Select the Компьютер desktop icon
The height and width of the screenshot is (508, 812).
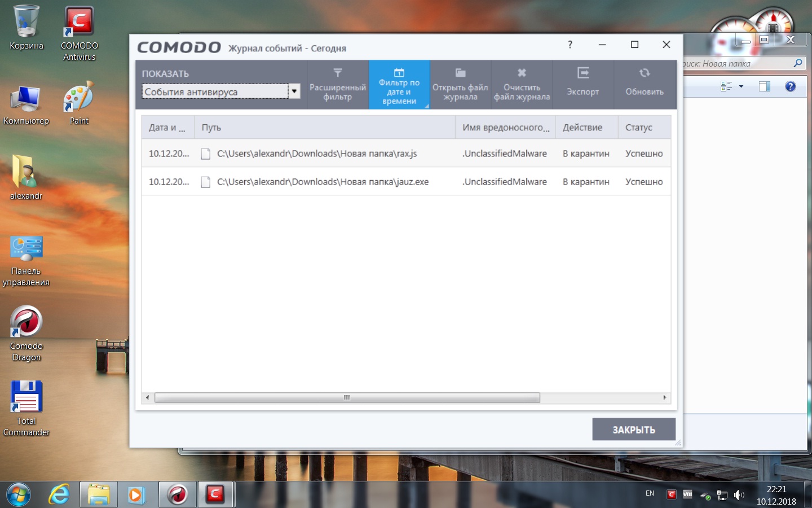point(26,105)
